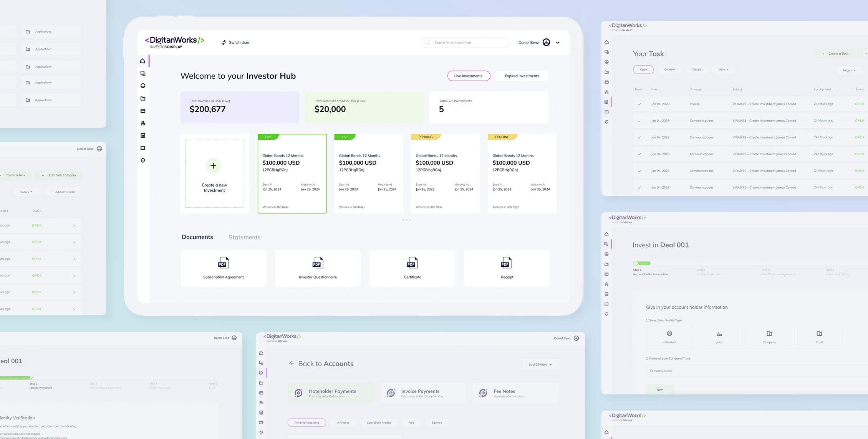Screen dimensions: 868x439
Task: Select the shield security icon in the sidebar
Action: 142,160
